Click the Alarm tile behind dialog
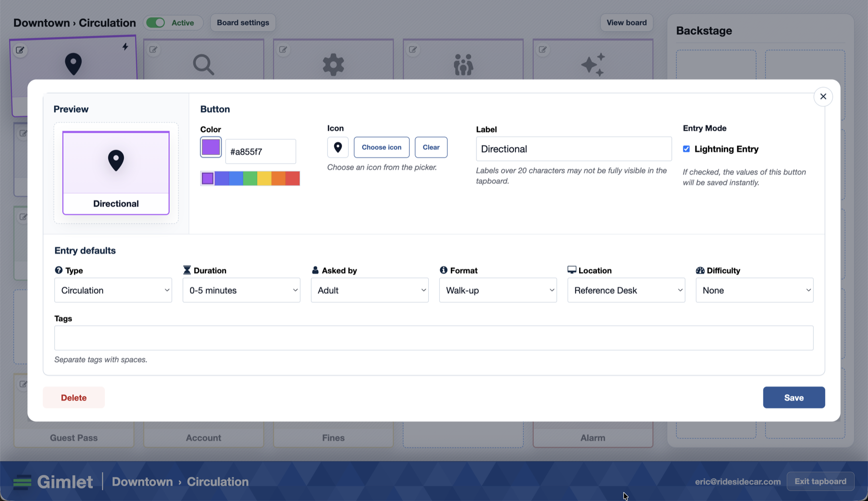Image resolution: width=868 pixels, height=501 pixels. [593, 434]
